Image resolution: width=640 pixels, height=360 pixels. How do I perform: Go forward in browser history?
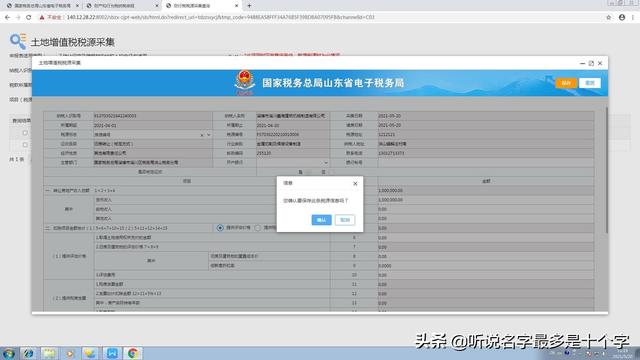pyautogui.click(x=18, y=17)
